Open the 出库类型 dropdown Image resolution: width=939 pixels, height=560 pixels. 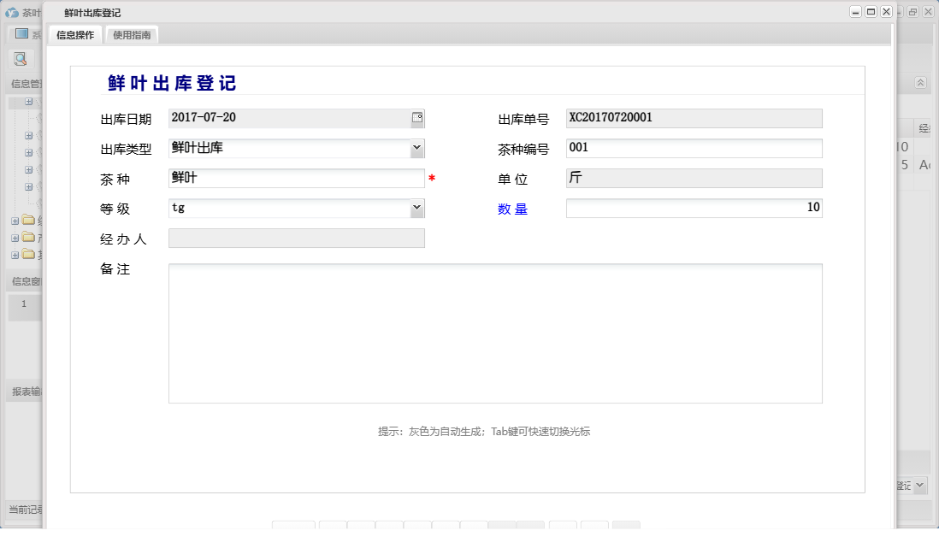(x=416, y=147)
